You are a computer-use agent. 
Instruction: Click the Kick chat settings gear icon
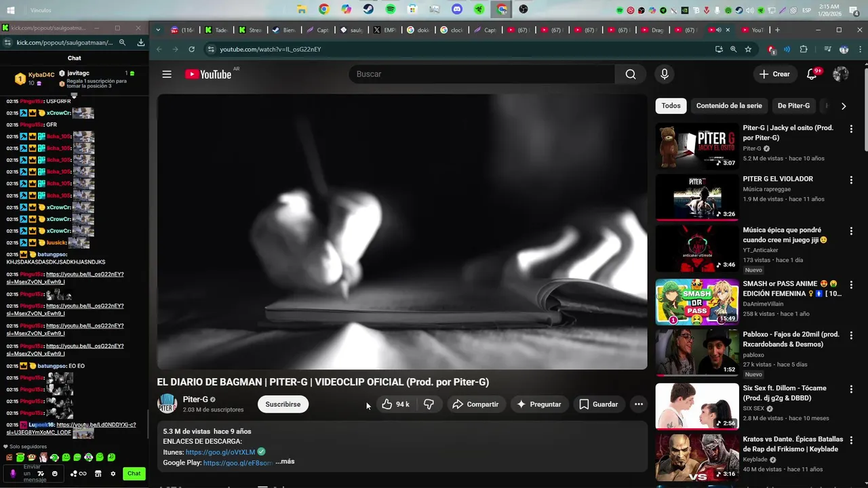click(113, 474)
